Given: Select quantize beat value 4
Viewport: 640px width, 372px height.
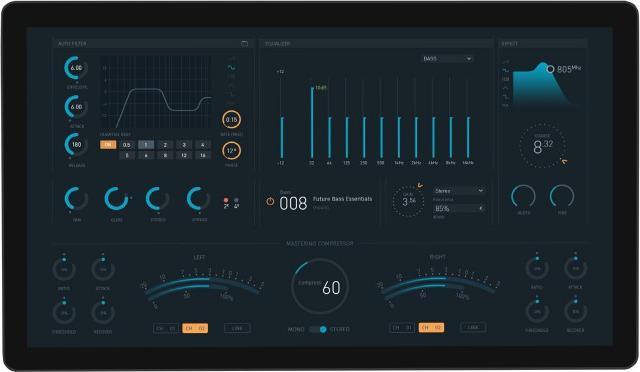Looking at the screenshot, I should click(x=202, y=145).
